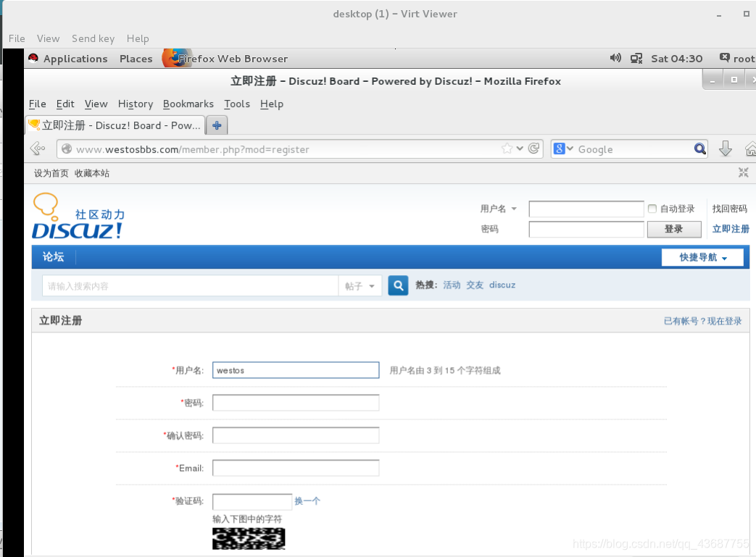Click the volume icon in the top panel
Screen dimensions: 756x557
tap(615, 58)
